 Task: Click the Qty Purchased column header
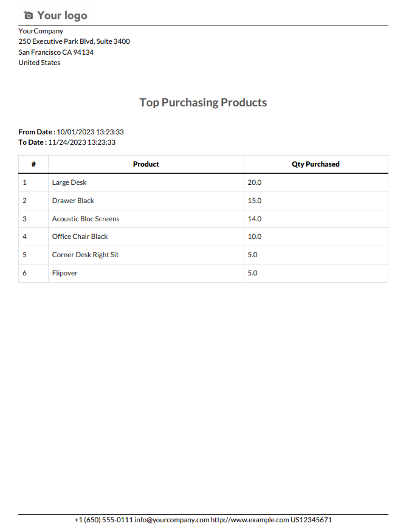(316, 164)
